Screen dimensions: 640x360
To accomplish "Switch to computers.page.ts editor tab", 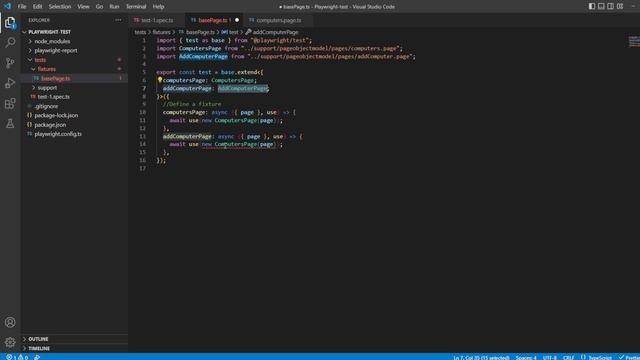I will pos(278,20).
